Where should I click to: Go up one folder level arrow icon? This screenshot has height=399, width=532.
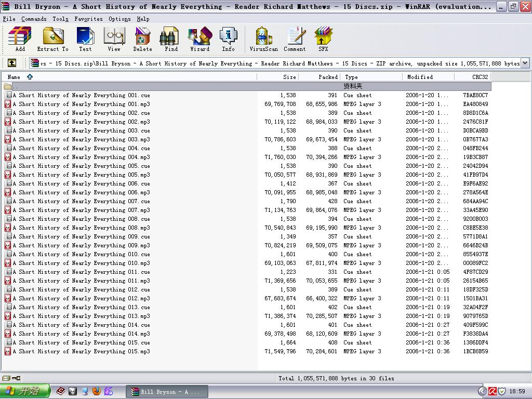point(12,63)
